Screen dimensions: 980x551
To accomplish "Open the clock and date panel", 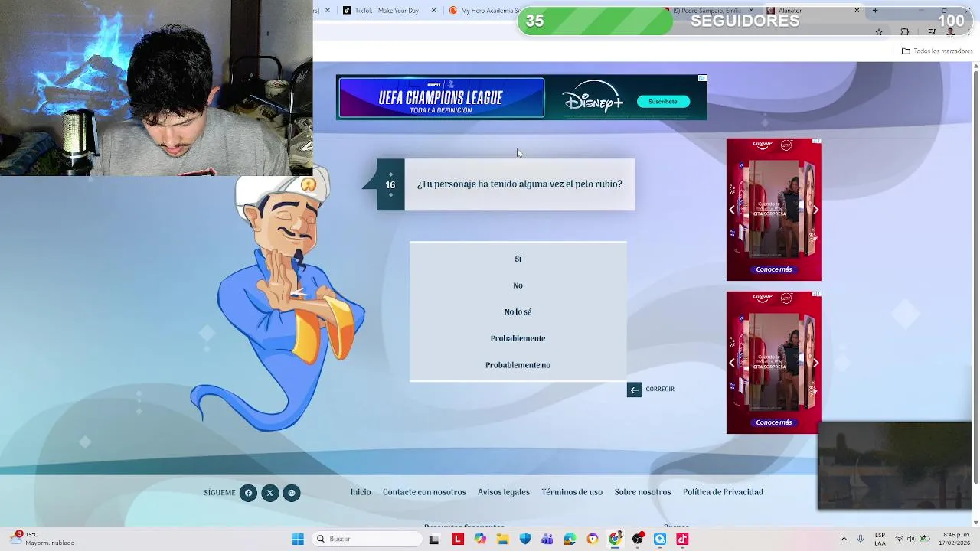I will click(x=955, y=540).
